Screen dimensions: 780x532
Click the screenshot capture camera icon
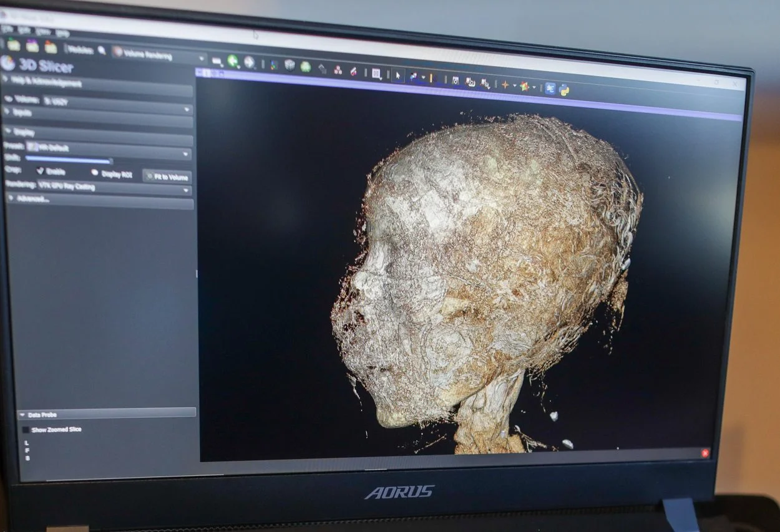pos(456,80)
